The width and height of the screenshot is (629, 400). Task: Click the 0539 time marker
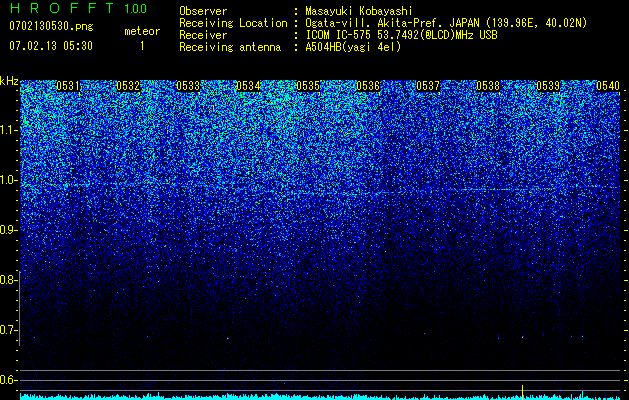[548, 86]
